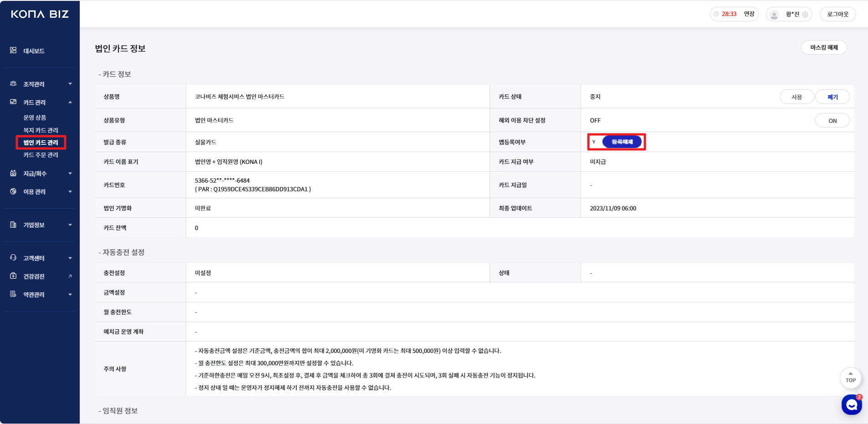Open the 대시보드 menu item
This screenshot has height=424, width=868.
coord(34,51)
